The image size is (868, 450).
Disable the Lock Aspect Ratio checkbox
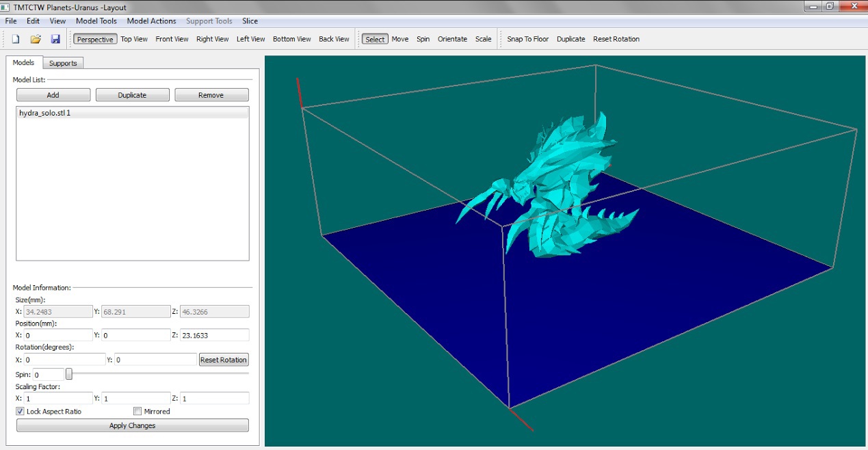21,412
